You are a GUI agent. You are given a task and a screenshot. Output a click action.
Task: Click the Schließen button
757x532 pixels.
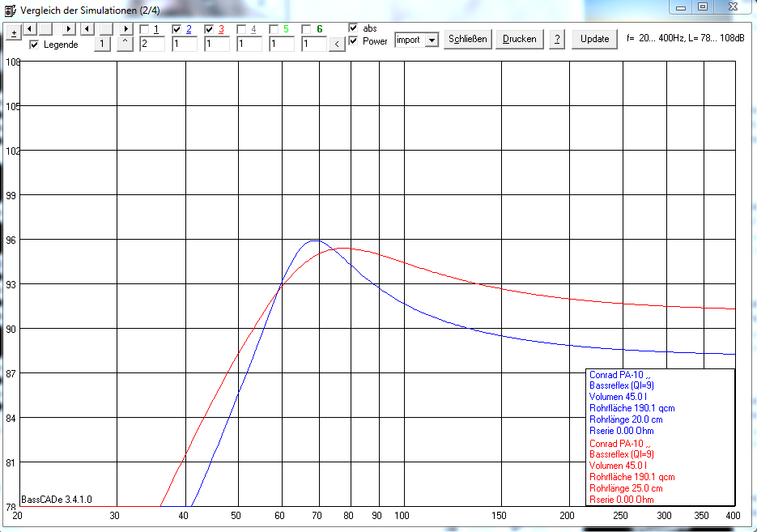(x=468, y=39)
